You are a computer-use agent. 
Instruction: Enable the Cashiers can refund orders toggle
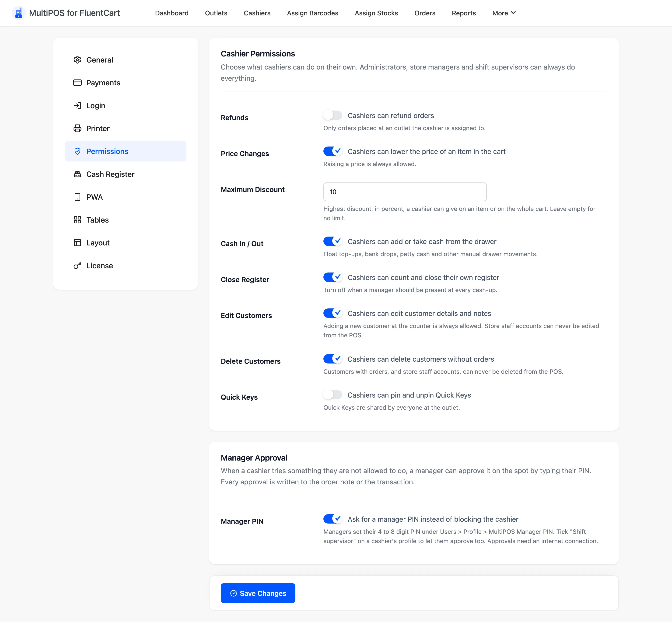tap(333, 115)
